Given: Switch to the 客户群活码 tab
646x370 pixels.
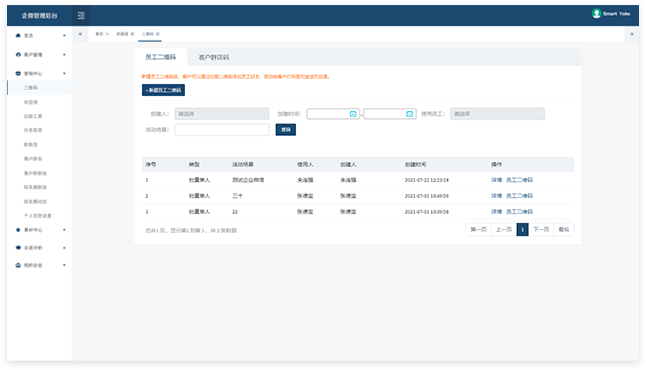Looking at the screenshot, I should (x=214, y=57).
